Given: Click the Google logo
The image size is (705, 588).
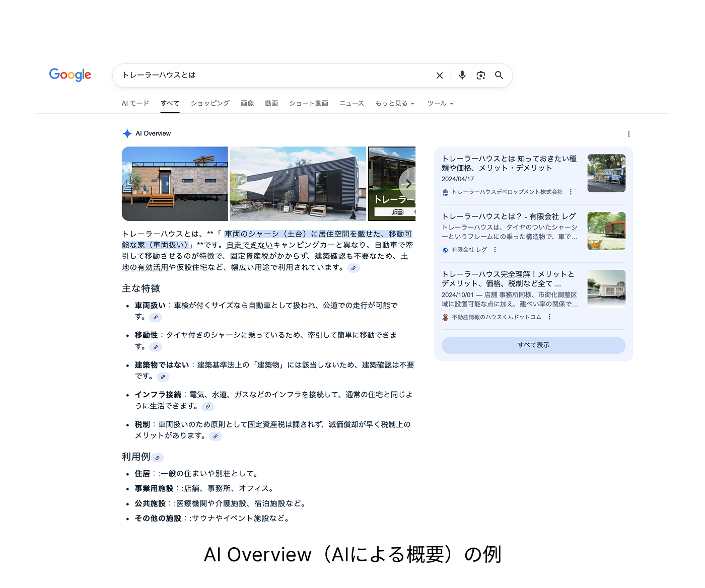Looking at the screenshot, I should pos(70,75).
